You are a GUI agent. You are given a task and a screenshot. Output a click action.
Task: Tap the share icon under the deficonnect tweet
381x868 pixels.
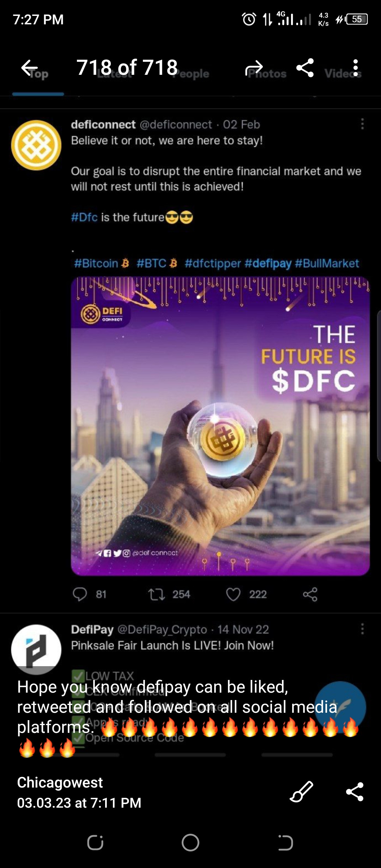(310, 594)
